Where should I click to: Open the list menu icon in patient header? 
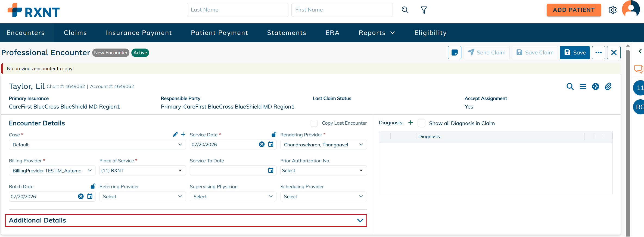(583, 87)
